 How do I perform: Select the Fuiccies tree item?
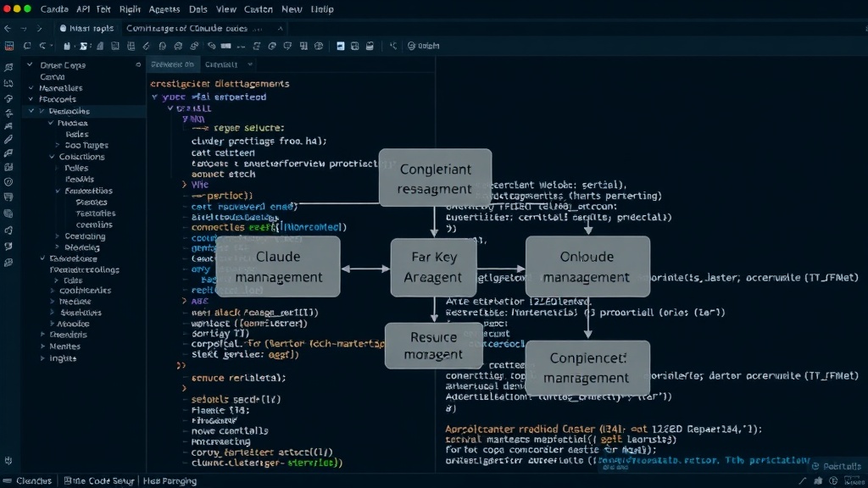pyautogui.click(x=73, y=123)
